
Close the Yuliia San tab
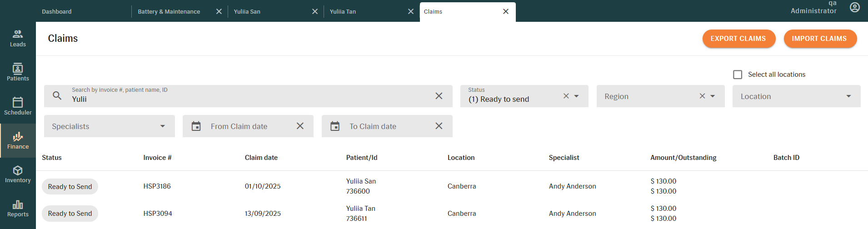315,11
